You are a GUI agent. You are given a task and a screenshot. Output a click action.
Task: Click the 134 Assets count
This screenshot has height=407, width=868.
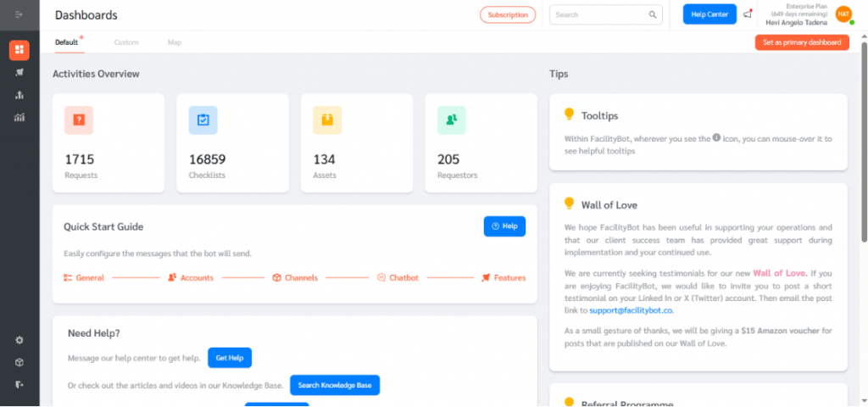(x=325, y=160)
